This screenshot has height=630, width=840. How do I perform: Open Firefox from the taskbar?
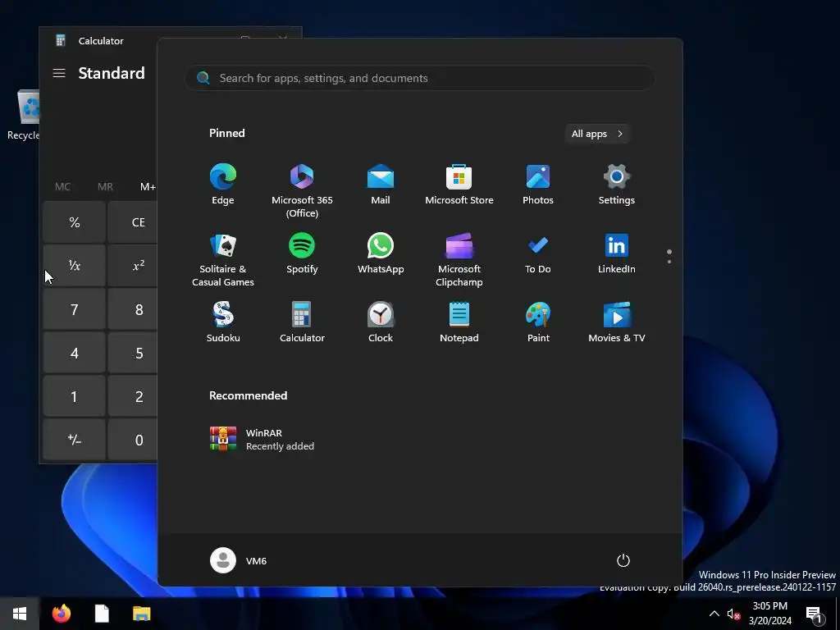pos(62,614)
